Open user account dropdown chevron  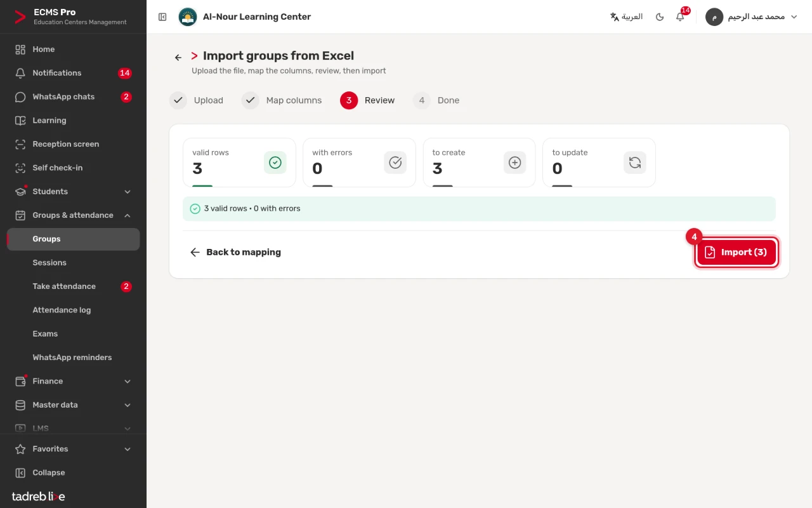coord(794,17)
